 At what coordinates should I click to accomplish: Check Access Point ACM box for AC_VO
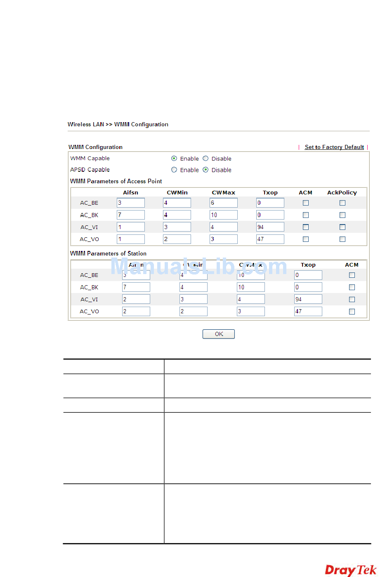pyautogui.click(x=306, y=239)
